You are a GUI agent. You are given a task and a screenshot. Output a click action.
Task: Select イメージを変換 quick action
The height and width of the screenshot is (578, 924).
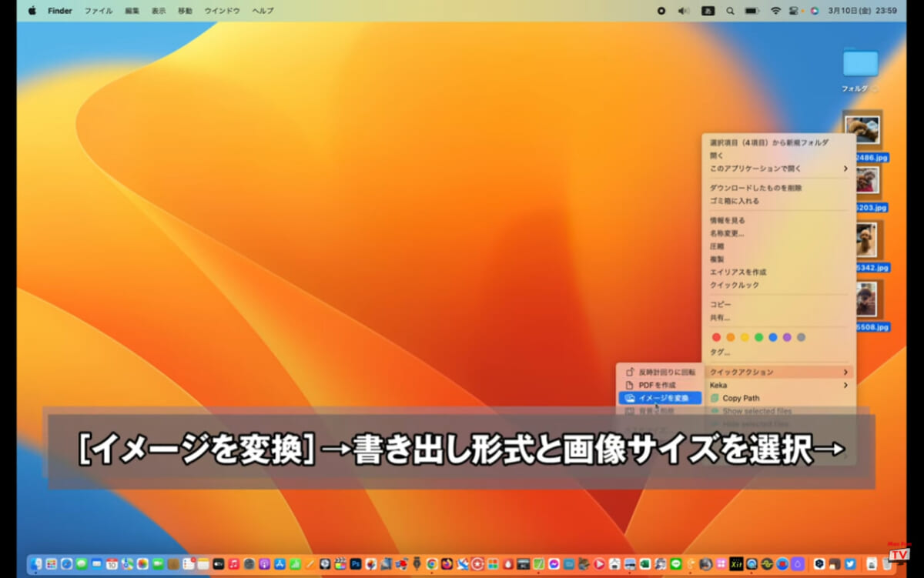pyautogui.click(x=660, y=398)
